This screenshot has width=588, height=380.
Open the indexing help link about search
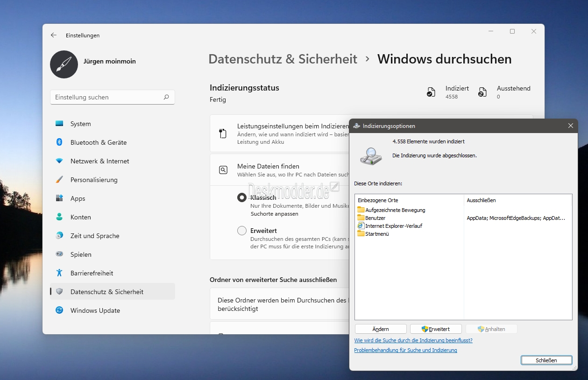pyautogui.click(x=413, y=340)
